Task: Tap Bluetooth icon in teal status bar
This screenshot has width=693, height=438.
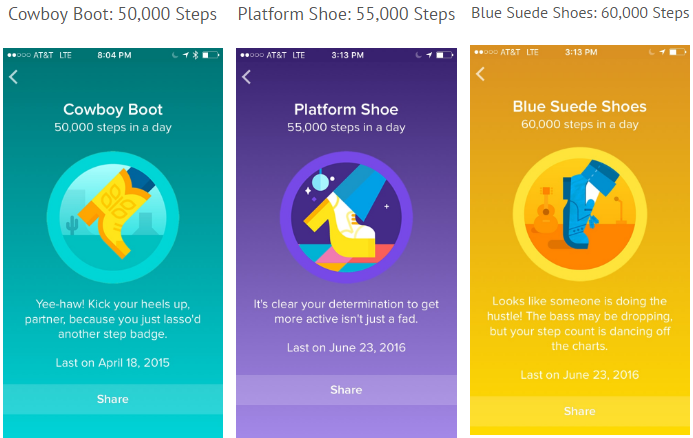Action: (x=196, y=55)
